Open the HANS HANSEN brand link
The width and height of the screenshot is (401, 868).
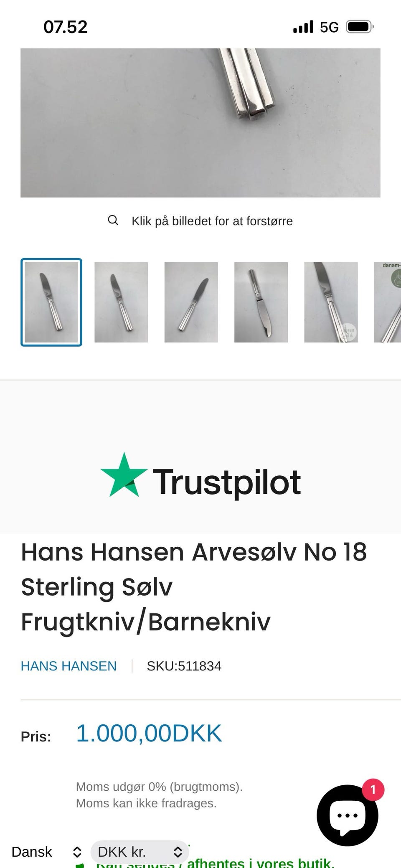coord(69,666)
